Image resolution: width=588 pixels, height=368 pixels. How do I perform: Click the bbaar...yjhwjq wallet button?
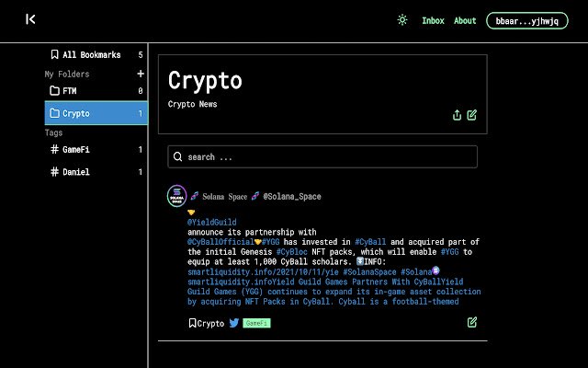(x=526, y=20)
